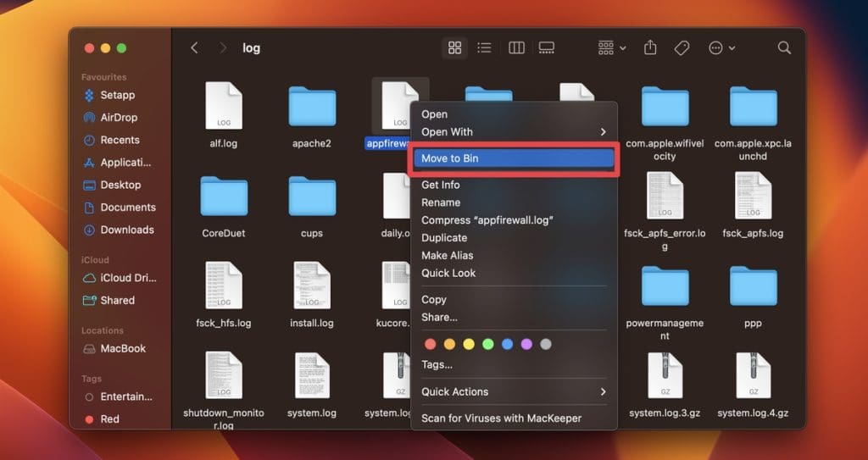Apply the yellow color tag
The width and height of the screenshot is (868, 460).
tap(469, 344)
